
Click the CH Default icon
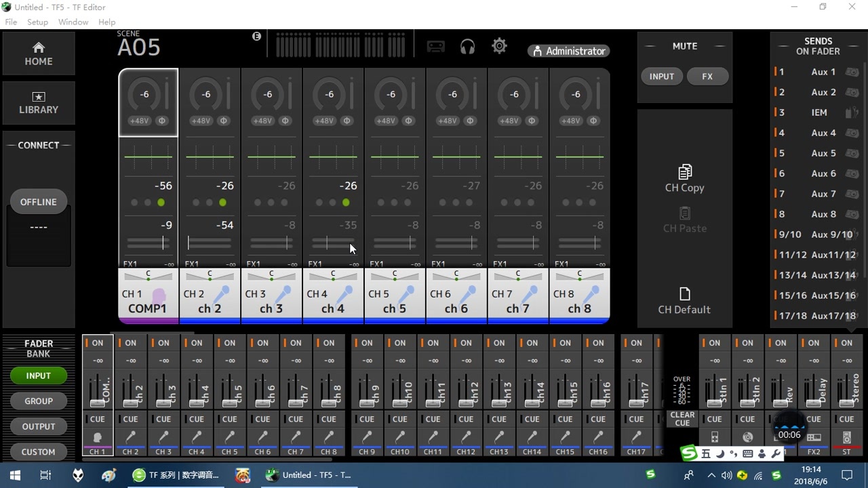(685, 293)
